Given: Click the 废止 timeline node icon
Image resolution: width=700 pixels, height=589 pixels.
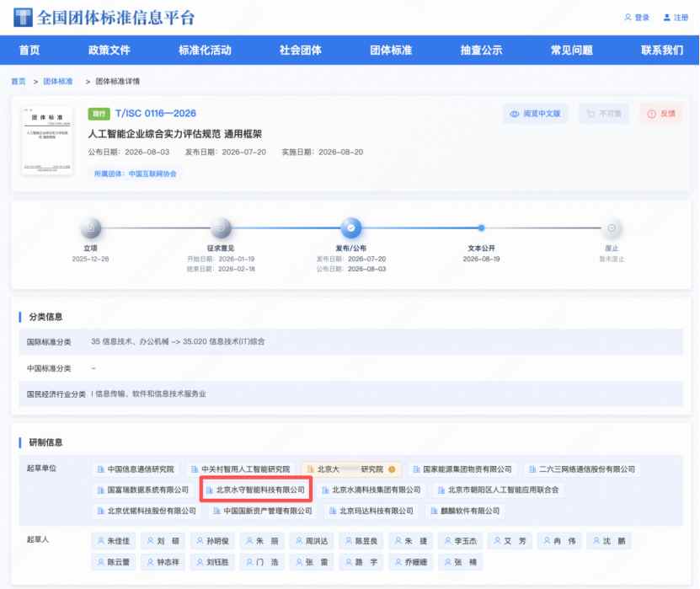Looking at the screenshot, I should (612, 228).
